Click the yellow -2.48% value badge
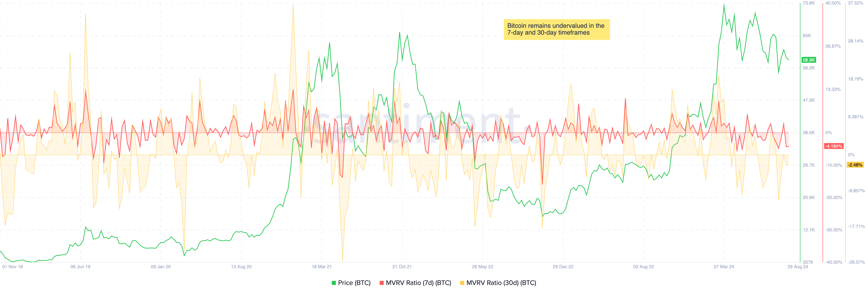Image resolution: width=868 pixels, height=294 pixels. coord(856,165)
